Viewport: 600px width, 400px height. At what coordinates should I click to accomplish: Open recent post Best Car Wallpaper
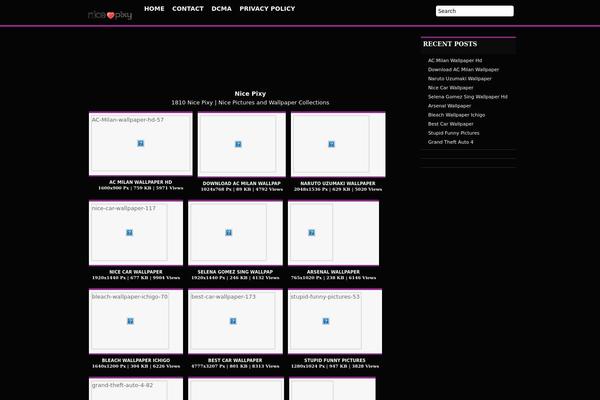pos(451,124)
